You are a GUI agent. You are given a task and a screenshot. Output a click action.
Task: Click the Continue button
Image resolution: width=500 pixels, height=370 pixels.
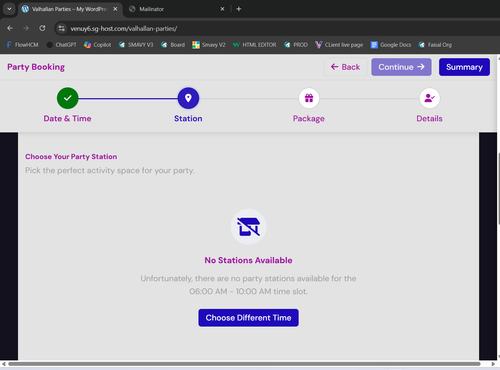point(401,67)
